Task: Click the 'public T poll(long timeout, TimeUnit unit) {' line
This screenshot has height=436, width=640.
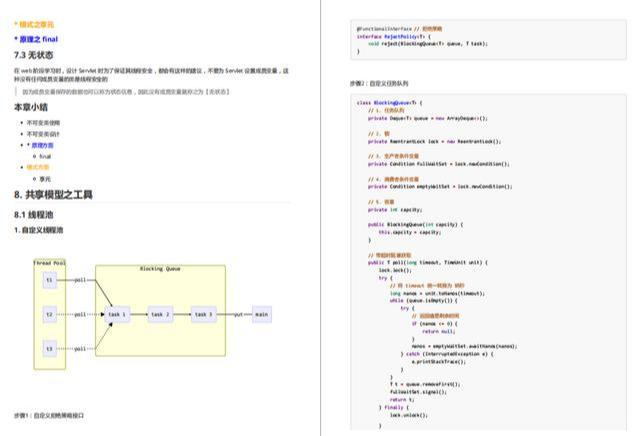Action: [x=428, y=262]
